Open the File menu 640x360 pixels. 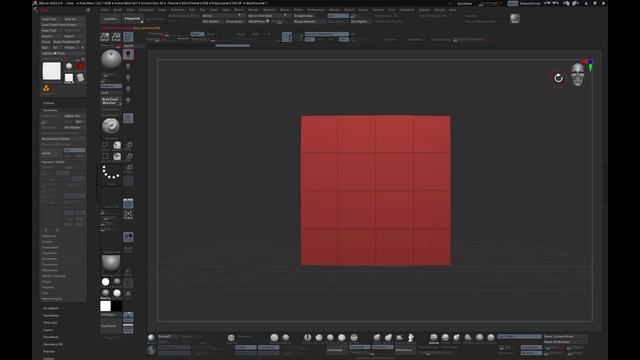tap(202, 10)
